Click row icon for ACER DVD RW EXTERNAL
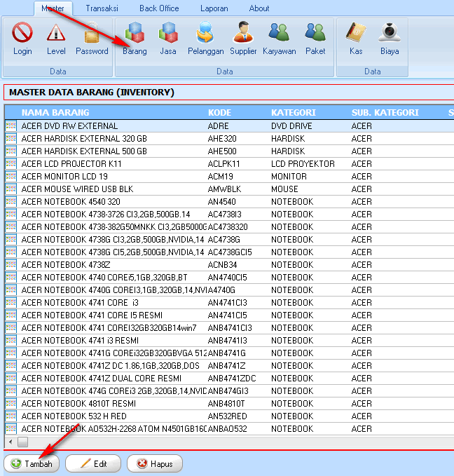The width and height of the screenshot is (454, 476). pyautogui.click(x=11, y=125)
